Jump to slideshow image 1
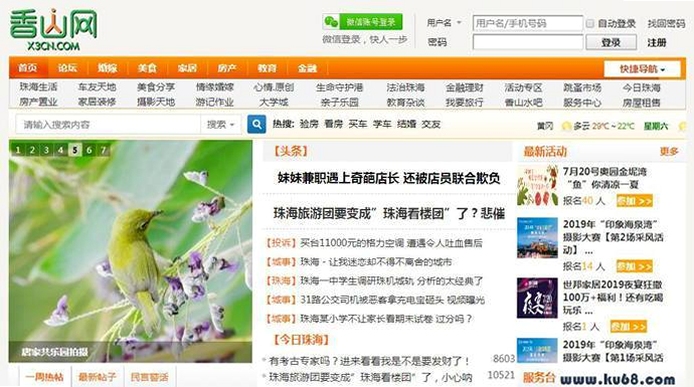 pos(18,150)
